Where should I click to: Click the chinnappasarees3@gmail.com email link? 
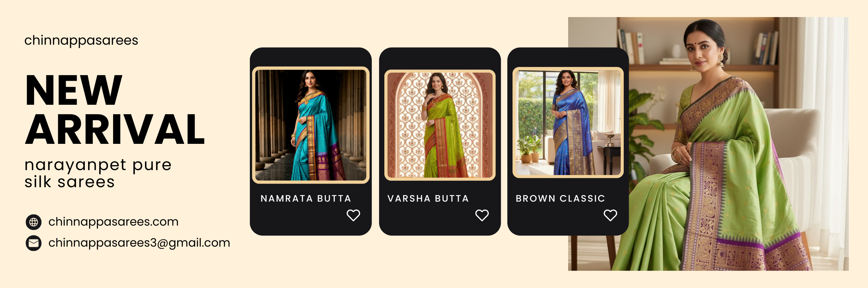[139, 243]
